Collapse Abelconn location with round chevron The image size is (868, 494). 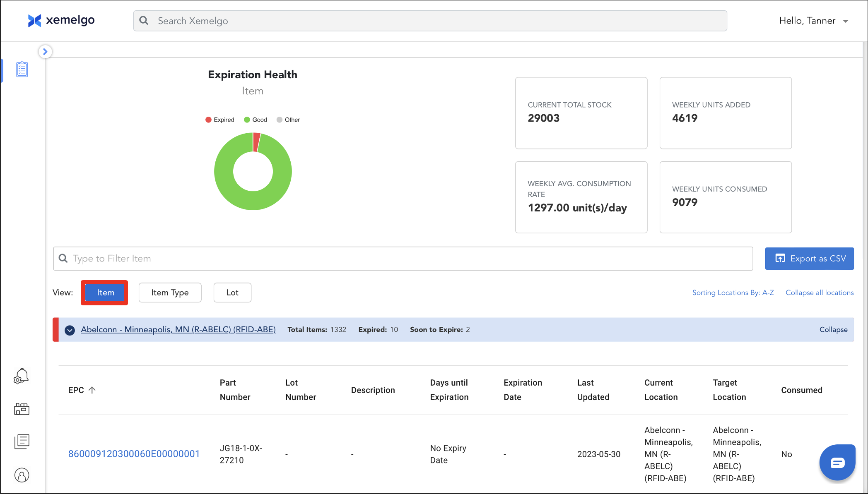(70, 330)
